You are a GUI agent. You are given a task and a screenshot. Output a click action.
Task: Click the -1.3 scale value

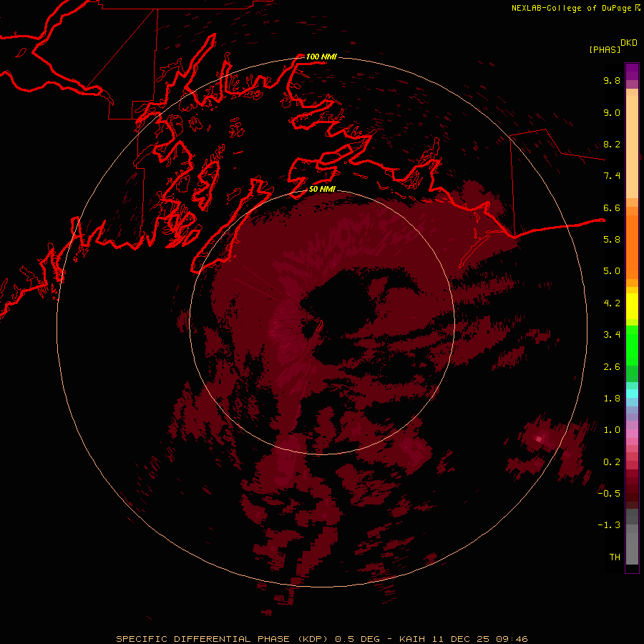point(609,525)
